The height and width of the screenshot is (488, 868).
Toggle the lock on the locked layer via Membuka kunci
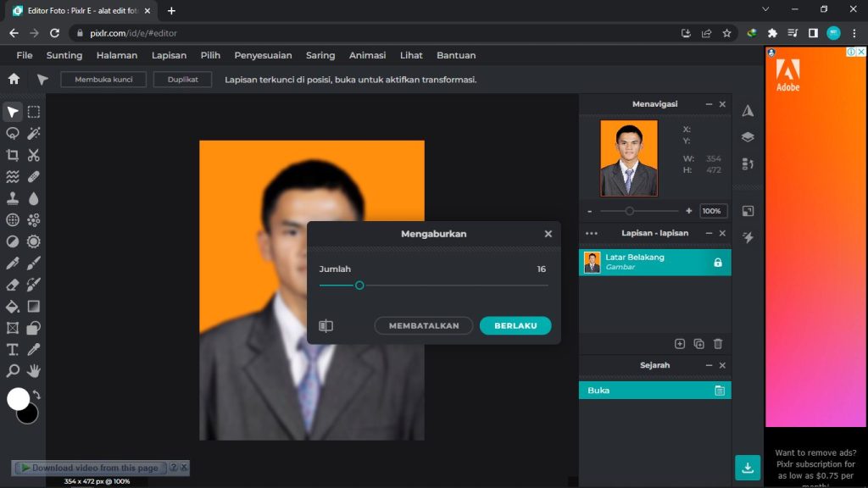pos(102,79)
